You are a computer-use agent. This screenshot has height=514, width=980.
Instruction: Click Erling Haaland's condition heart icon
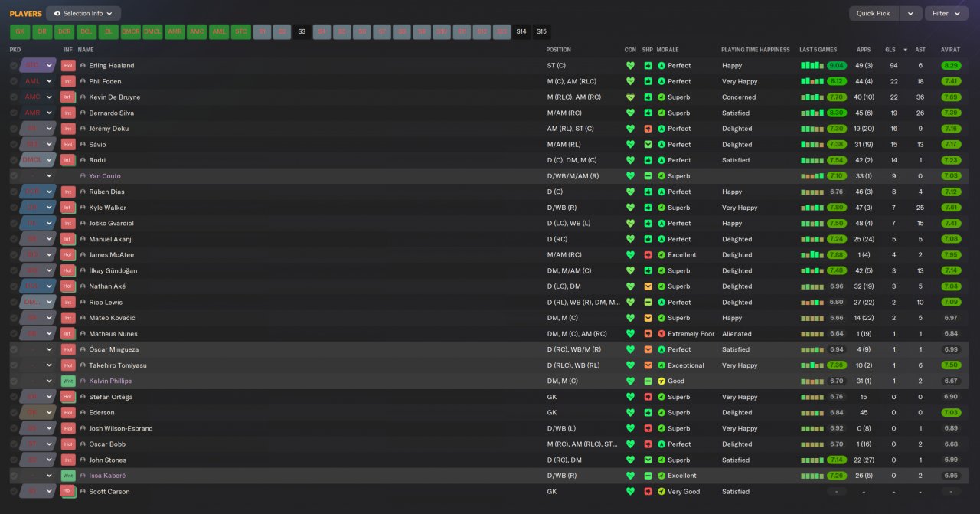(x=630, y=66)
